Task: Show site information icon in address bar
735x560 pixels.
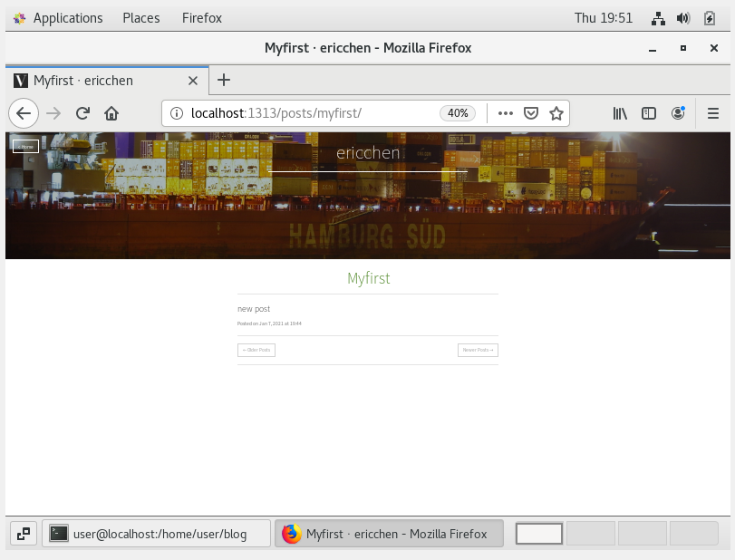Action: click(178, 113)
